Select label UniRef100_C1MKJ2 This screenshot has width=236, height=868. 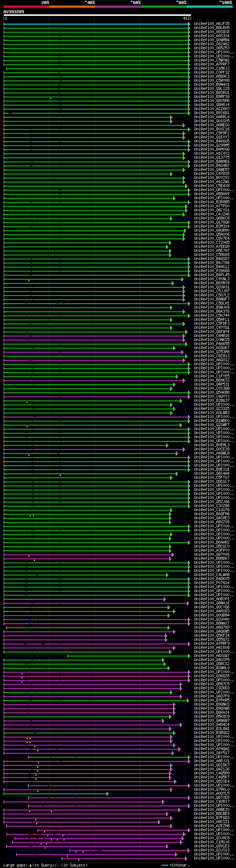212,68
